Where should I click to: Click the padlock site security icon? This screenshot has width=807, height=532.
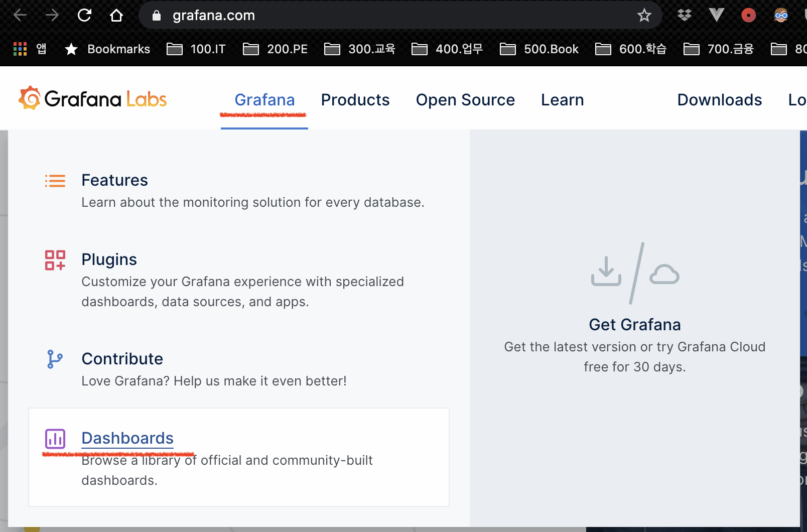tap(157, 16)
